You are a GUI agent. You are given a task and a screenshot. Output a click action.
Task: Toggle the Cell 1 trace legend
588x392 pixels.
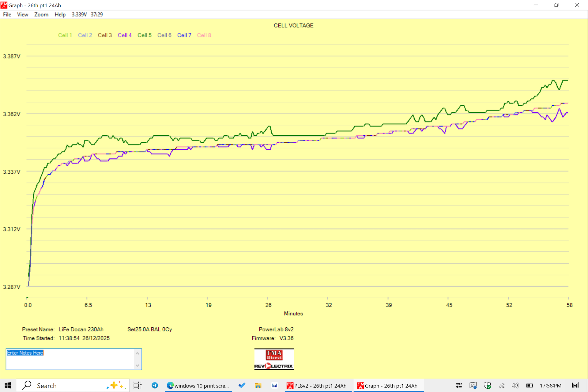click(65, 35)
